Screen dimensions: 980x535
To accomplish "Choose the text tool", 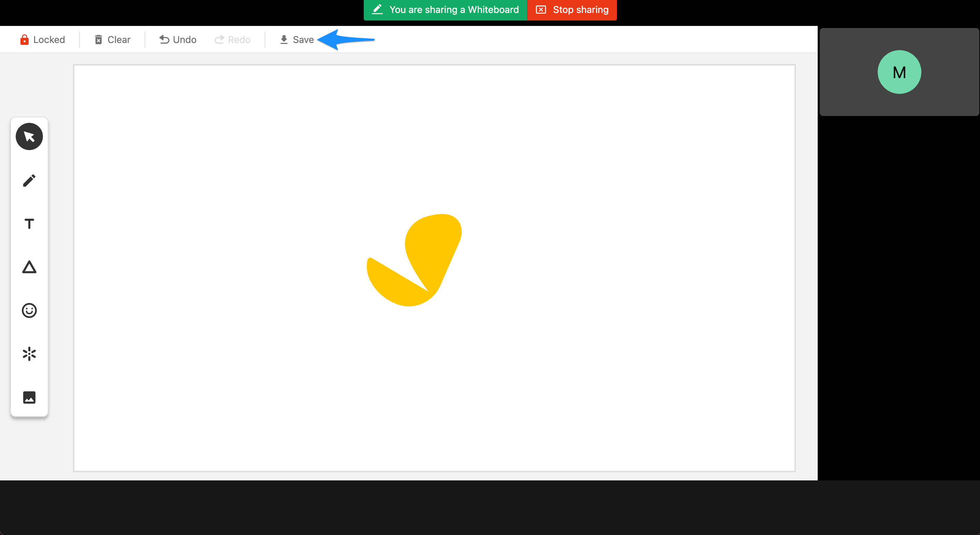I will 29,224.
